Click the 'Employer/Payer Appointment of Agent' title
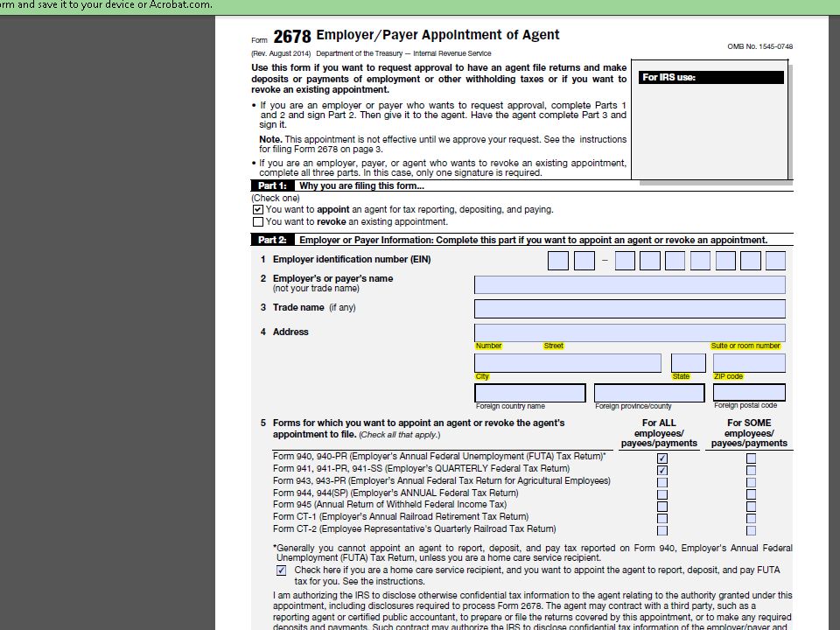Screen dimensions: 840x630 click(x=437, y=35)
